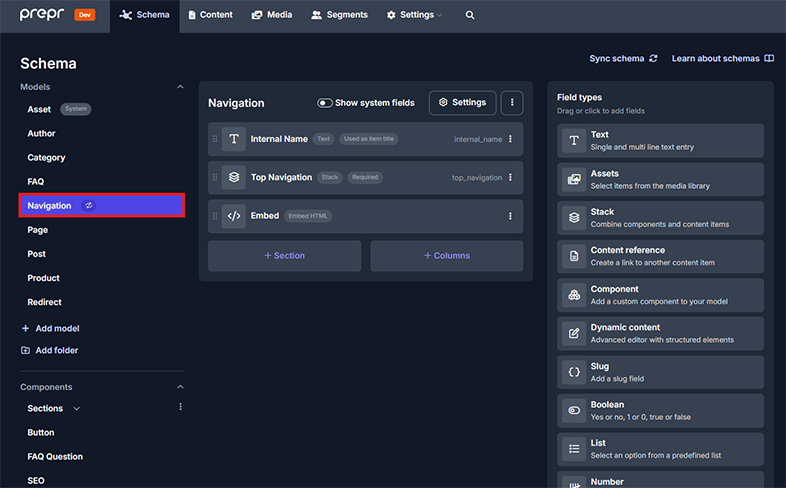Add the Boolean field type

click(x=661, y=410)
